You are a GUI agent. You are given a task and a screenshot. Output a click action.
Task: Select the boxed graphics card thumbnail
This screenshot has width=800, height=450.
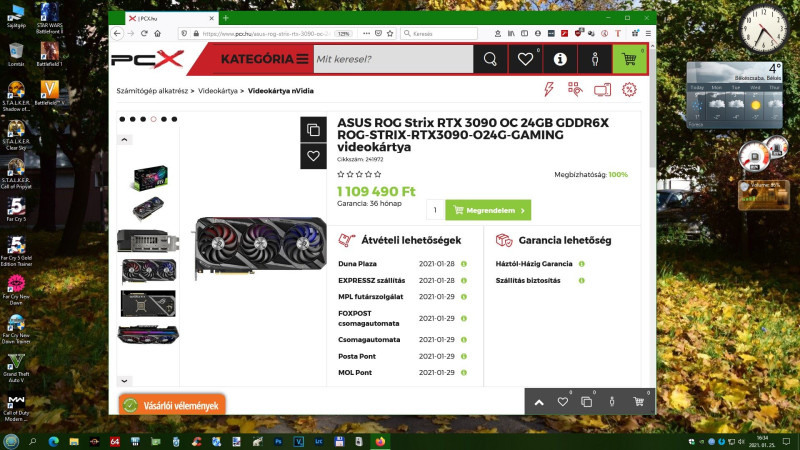coord(150,178)
